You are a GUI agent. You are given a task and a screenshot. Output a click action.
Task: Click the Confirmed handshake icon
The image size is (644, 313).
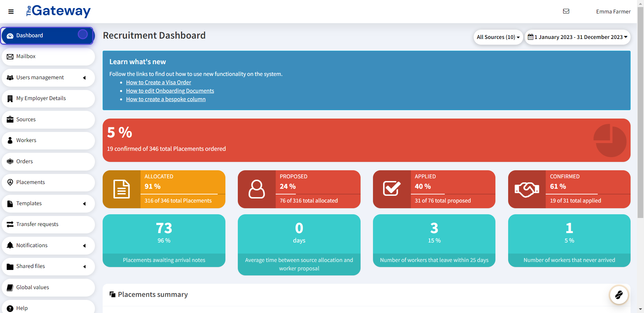click(527, 189)
